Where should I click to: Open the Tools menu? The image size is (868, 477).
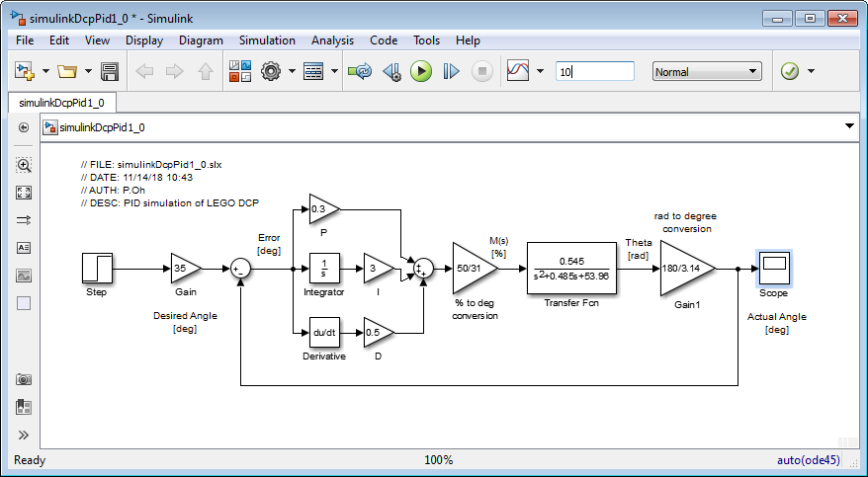click(x=427, y=40)
